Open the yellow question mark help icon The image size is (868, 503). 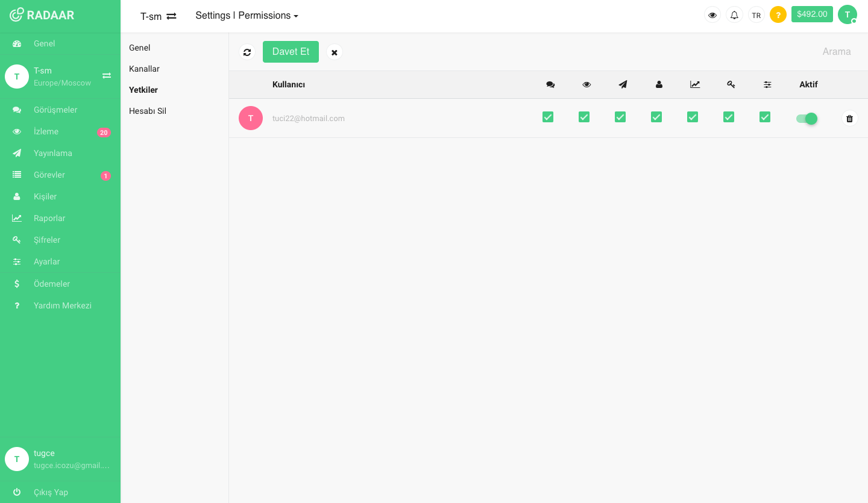(778, 15)
